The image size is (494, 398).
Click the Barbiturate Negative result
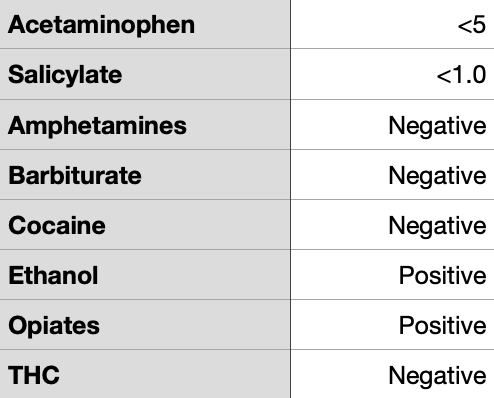[437, 176]
